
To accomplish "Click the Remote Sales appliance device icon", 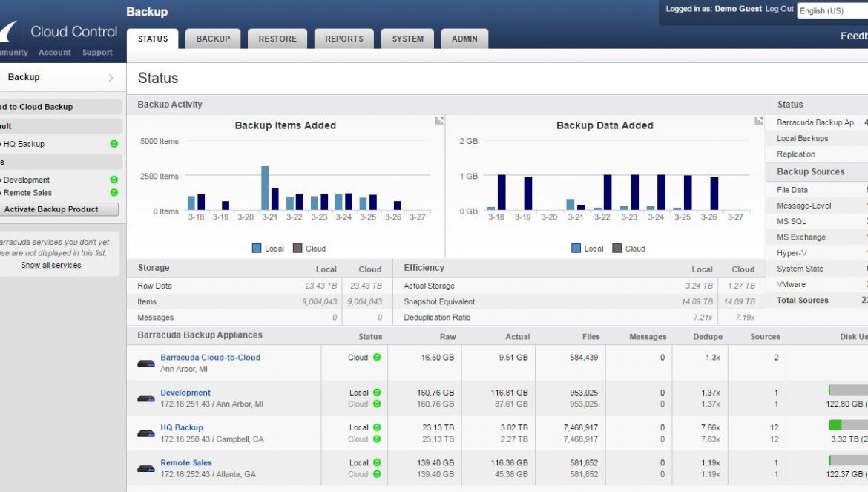I will [146, 468].
